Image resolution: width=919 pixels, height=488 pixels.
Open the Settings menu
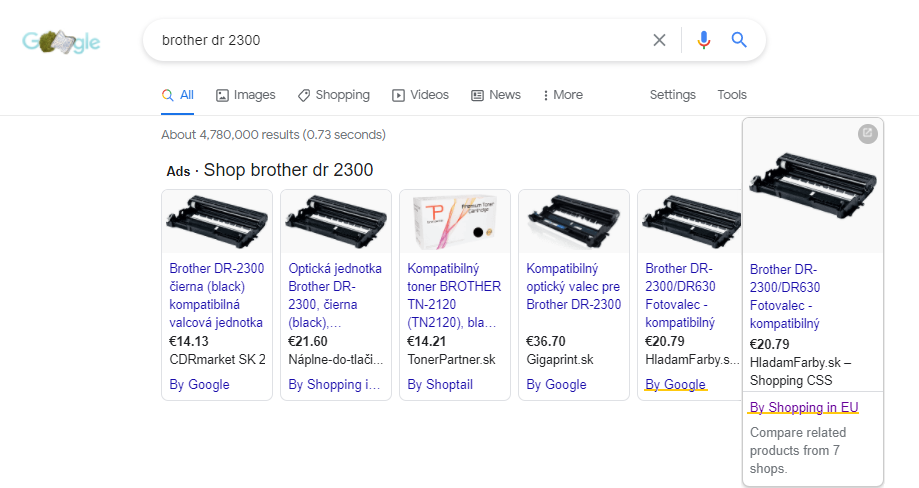click(x=672, y=95)
